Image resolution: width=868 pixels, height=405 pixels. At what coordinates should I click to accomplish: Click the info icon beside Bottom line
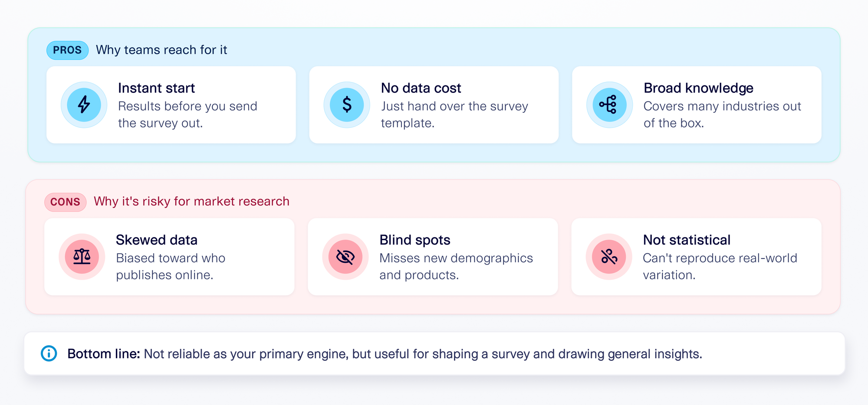point(49,353)
